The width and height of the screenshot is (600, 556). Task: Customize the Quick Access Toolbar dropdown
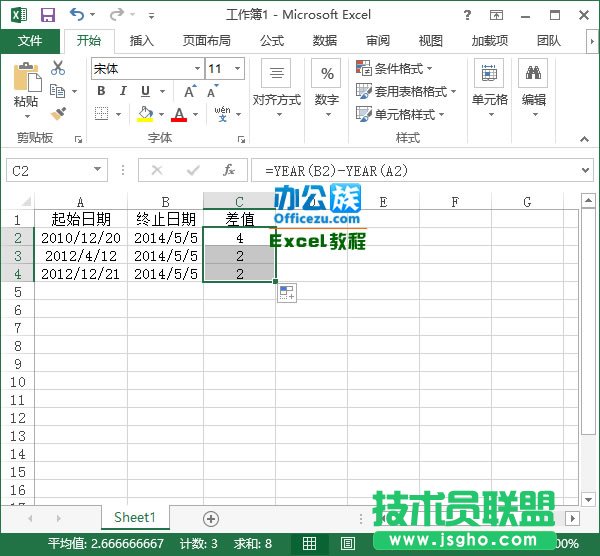pyautogui.click(x=152, y=16)
